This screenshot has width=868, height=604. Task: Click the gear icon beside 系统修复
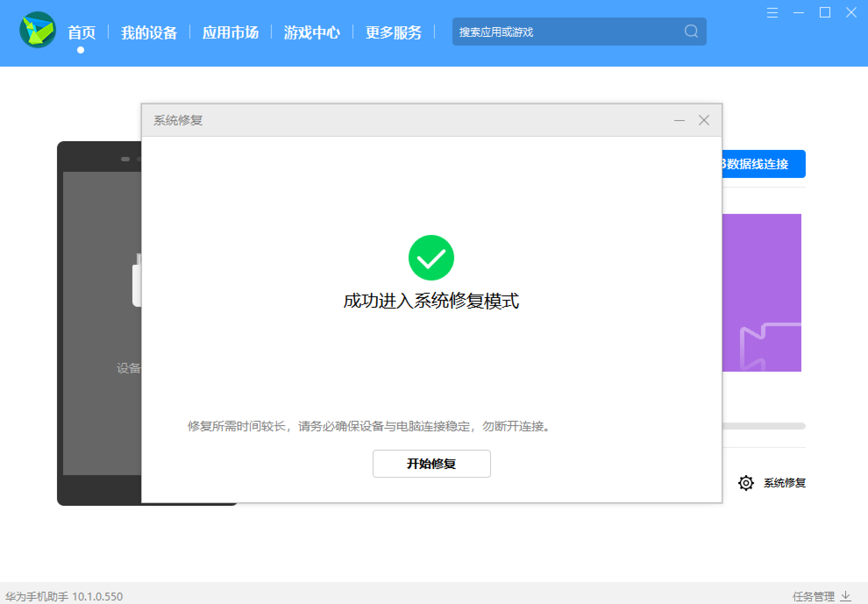[x=745, y=483]
